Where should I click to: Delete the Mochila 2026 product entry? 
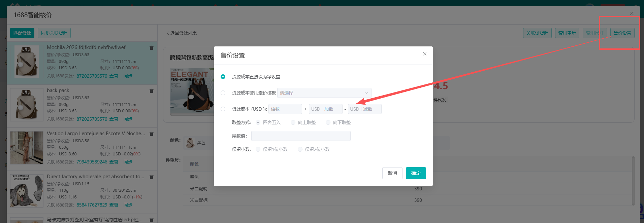pos(152,48)
